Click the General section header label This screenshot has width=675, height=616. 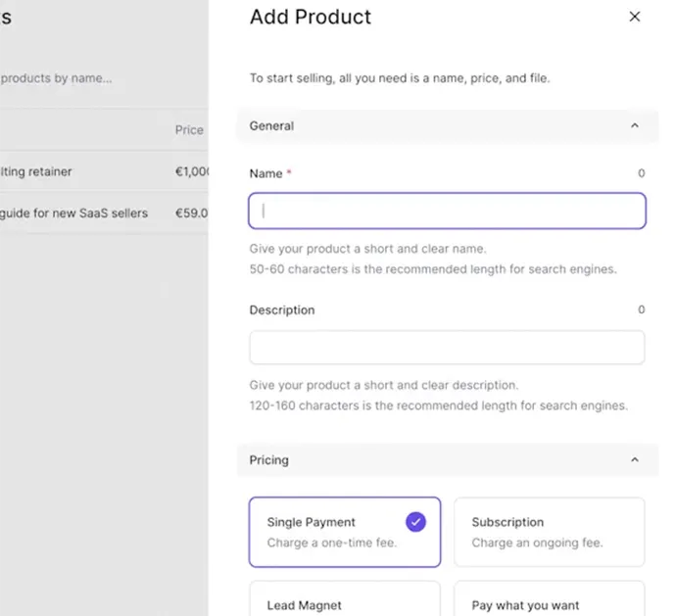pyautogui.click(x=271, y=126)
